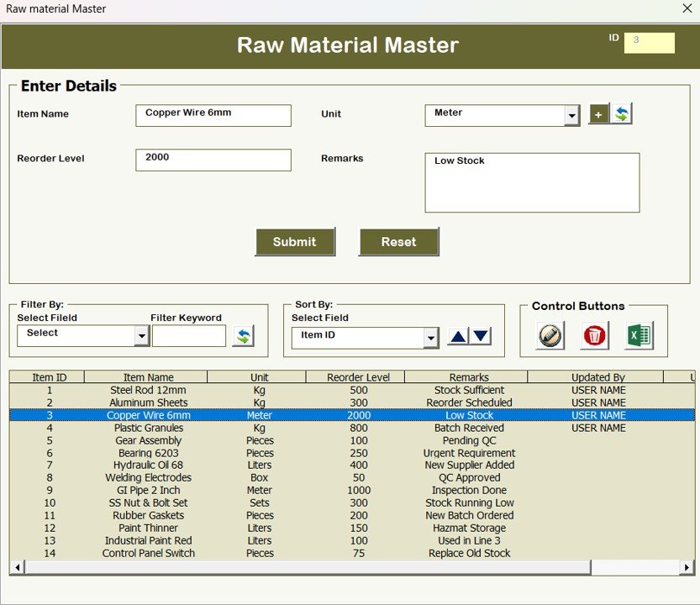Apply the filter using the refresh arrows icon
This screenshot has height=605, width=700.
click(244, 334)
